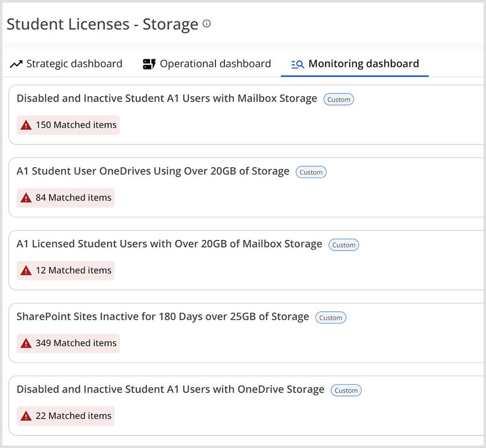Click the Custom badge on the OneDrive Storage alert
The width and height of the screenshot is (486, 448).
[346, 390]
